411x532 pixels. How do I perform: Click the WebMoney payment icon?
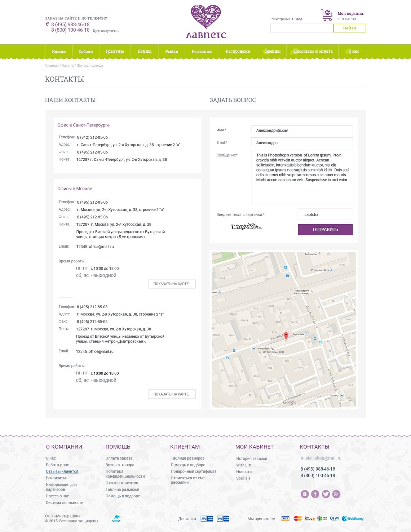[353, 519]
